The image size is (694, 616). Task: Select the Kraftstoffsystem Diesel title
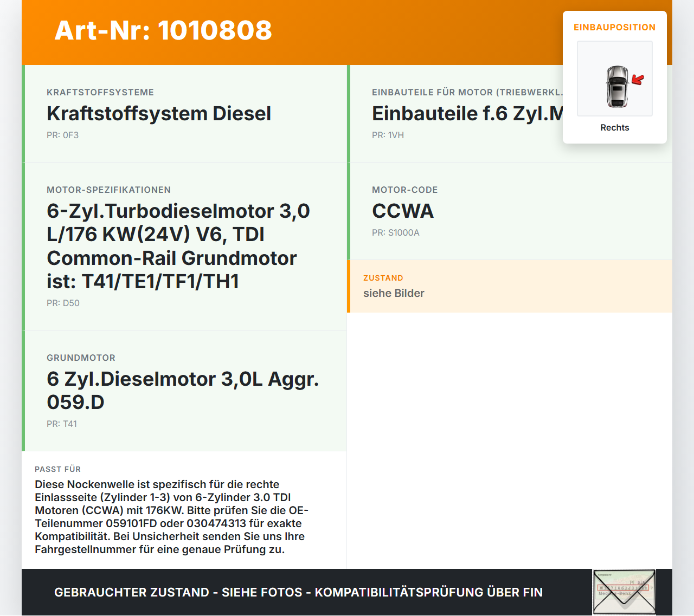click(159, 114)
